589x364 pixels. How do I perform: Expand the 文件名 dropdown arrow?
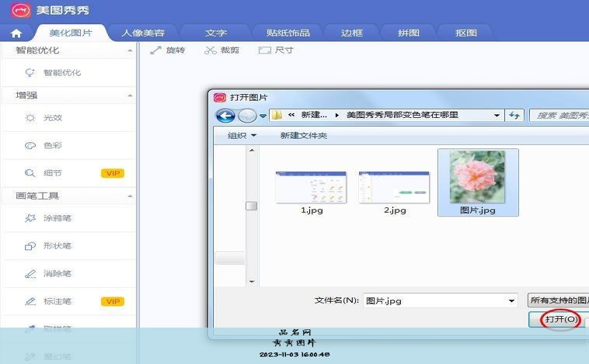[511, 300]
